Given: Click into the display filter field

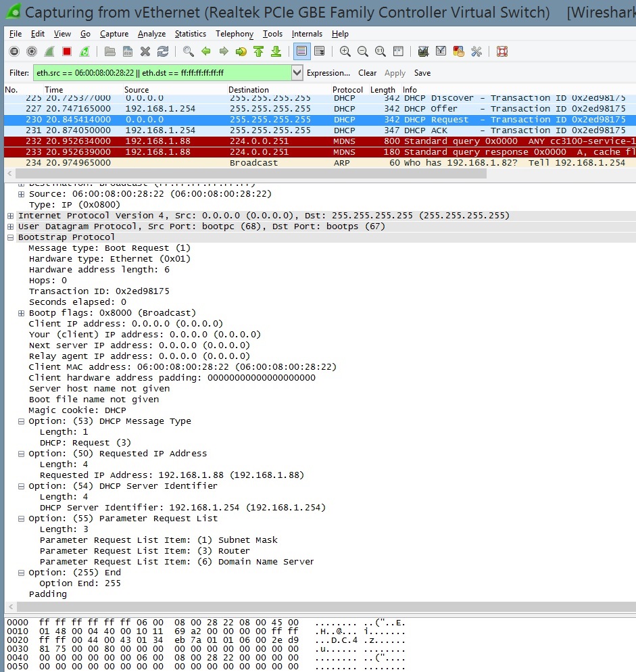Looking at the screenshot, I should coord(162,73).
